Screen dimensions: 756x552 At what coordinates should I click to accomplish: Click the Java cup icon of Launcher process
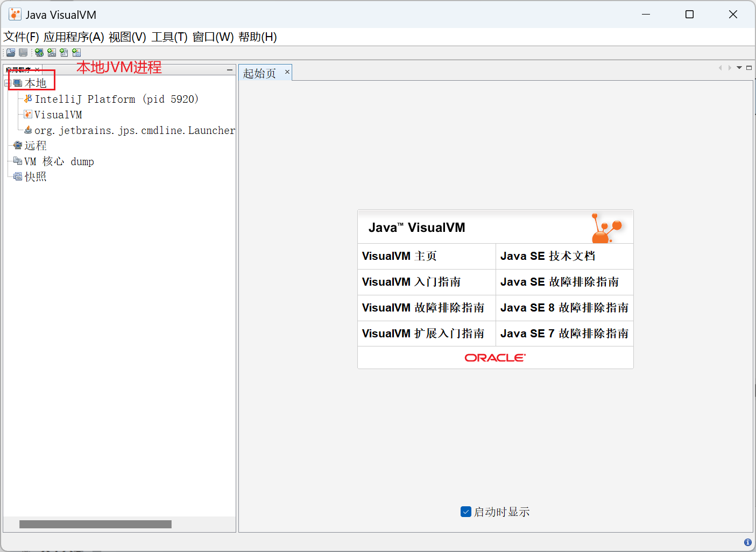(28, 130)
